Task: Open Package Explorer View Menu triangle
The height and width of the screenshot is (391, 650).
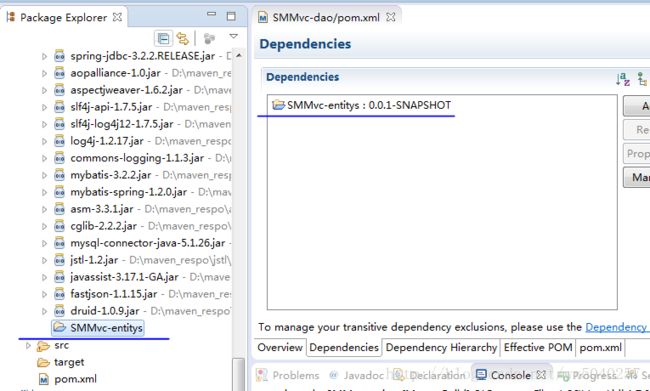Action: tap(233, 36)
